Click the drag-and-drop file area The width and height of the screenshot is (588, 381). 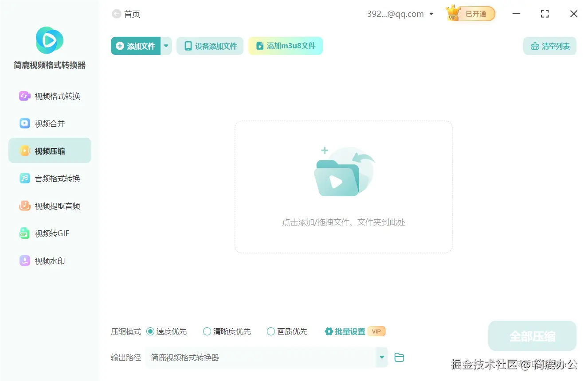[x=343, y=187]
